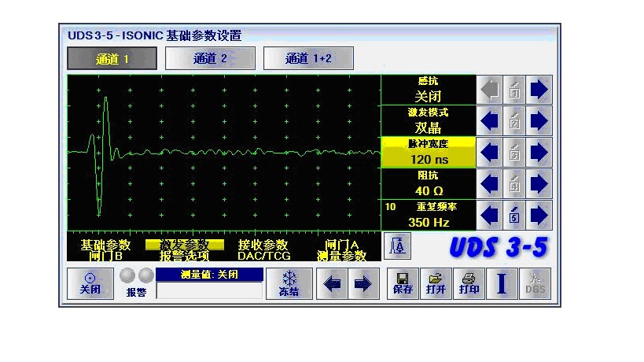Viewport: 644px width, 362px height.
Task: Open the 报警选项 menu
Action: point(185,256)
